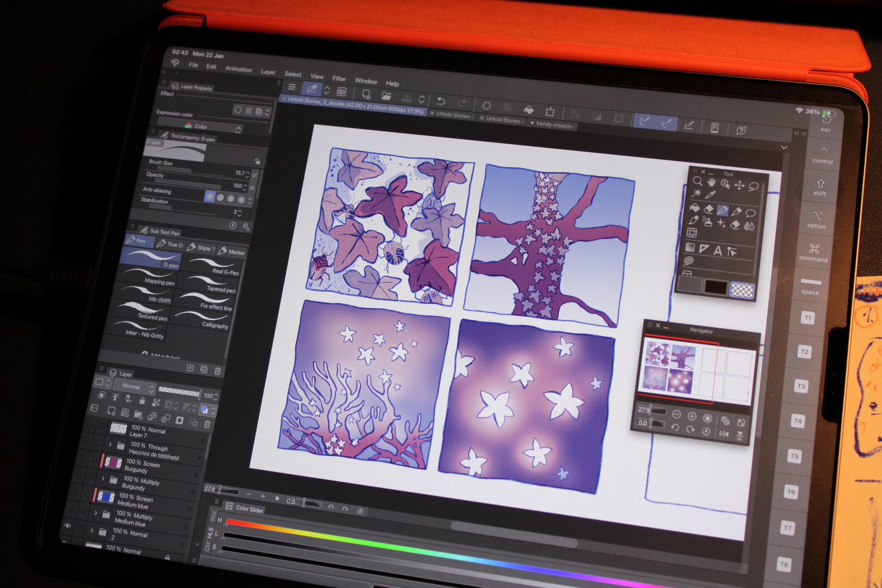Click the New raster layer icon
Image resolution: width=882 pixels, height=588 pixels.
click(112, 411)
